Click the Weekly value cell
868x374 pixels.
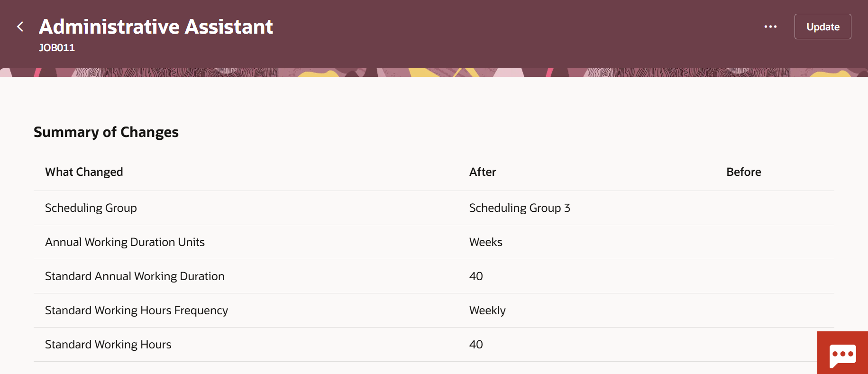[487, 310]
